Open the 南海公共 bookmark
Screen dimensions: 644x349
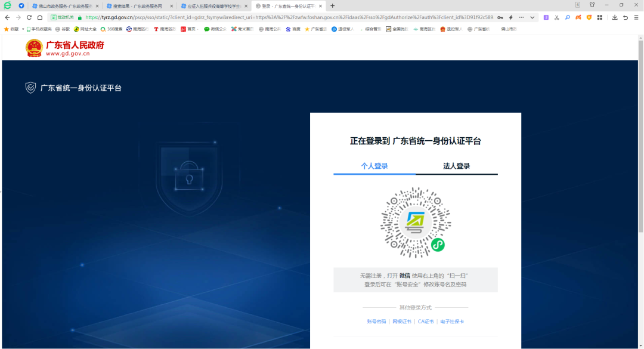270,29
